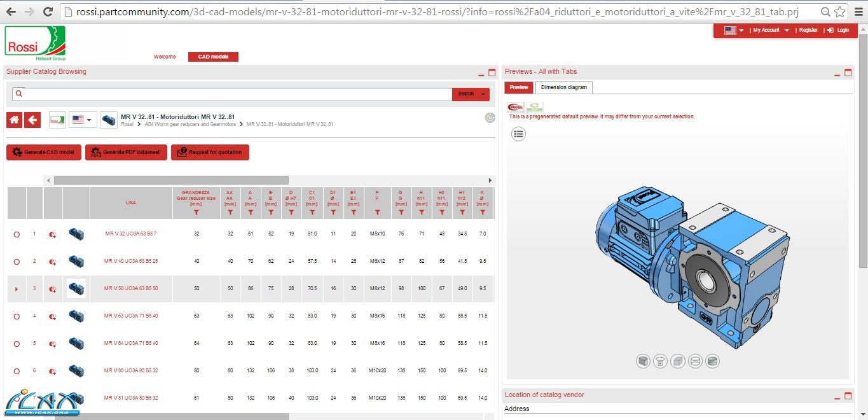Click the rotate view icon below the model
Screen dimensions: 868x420
pyautogui.click(x=661, y=361)
